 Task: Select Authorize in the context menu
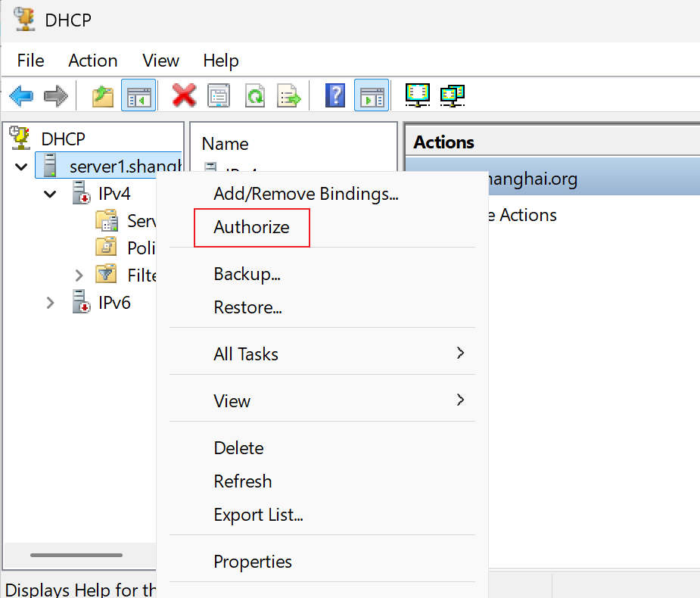point(251,227)
